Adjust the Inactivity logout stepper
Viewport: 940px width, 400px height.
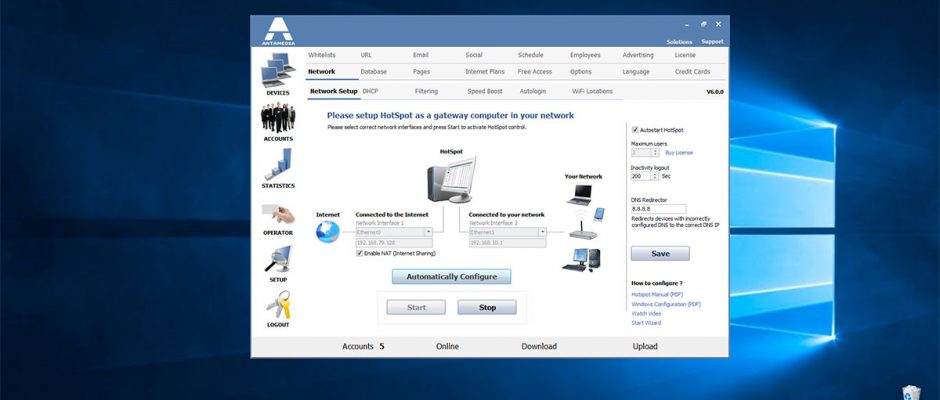coord(655,176)
